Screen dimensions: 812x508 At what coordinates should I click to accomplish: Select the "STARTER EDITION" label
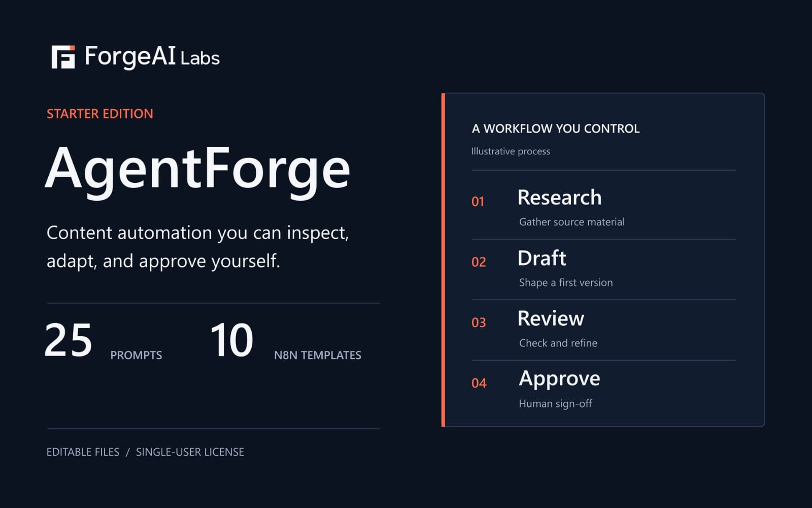coord(100,114)
